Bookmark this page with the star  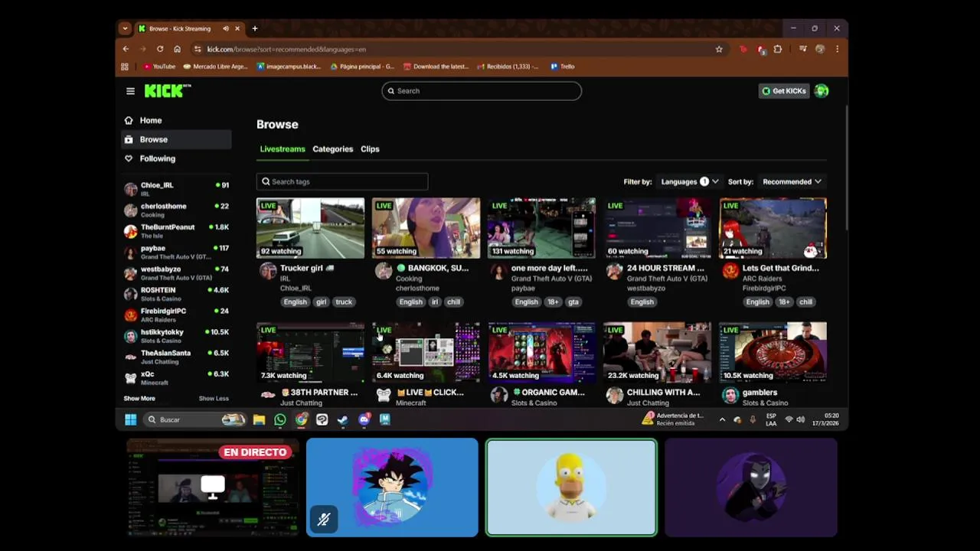click(719, 49)
